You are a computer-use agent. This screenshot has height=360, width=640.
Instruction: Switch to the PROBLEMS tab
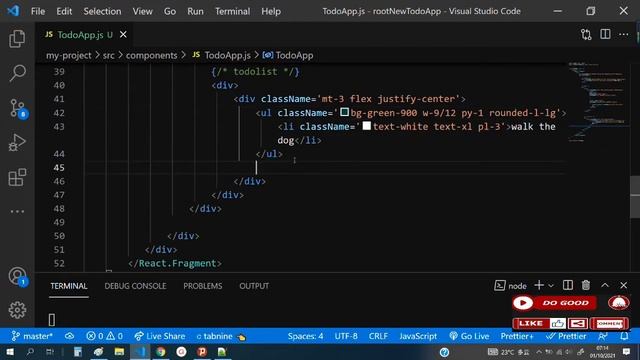pyautogui.click(x=202, y=286)
